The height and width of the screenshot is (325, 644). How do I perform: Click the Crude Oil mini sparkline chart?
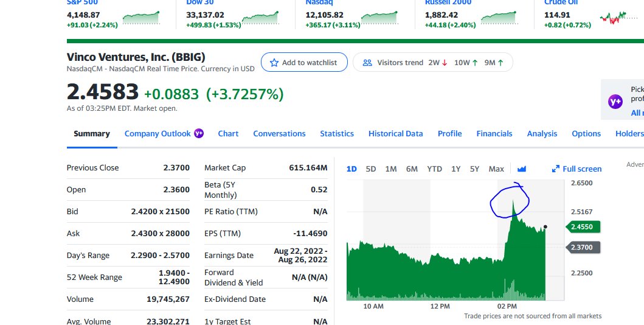coord(618,18)
